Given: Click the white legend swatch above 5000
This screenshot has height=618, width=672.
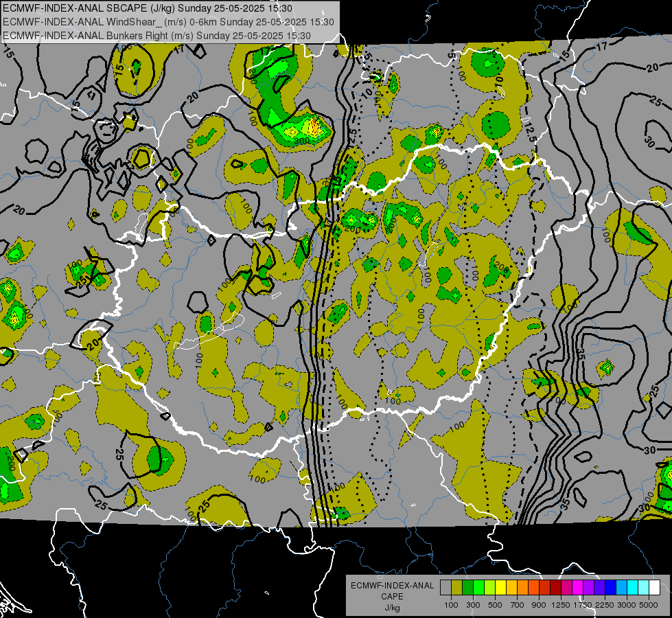Looking at the screenshot, I should (x=654, y=588).
